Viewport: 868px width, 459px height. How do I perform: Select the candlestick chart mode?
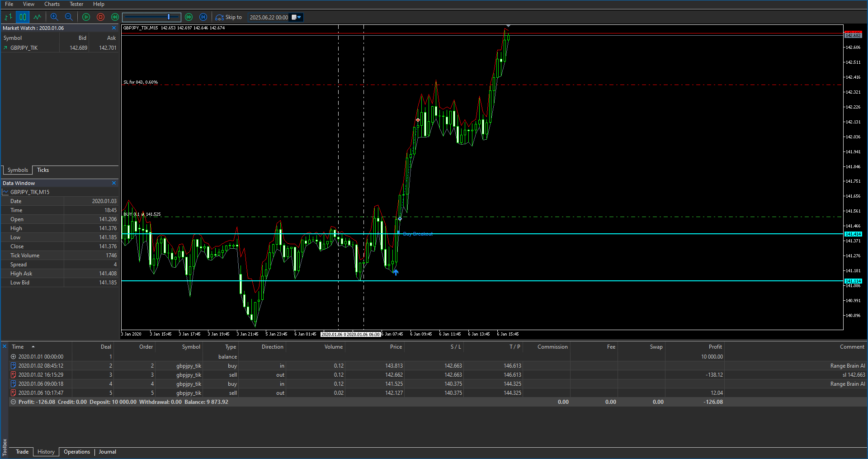point(23,17)
